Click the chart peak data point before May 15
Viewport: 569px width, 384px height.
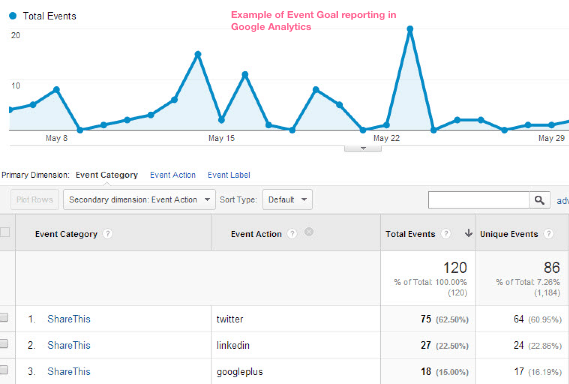click(x=198, y=54)
